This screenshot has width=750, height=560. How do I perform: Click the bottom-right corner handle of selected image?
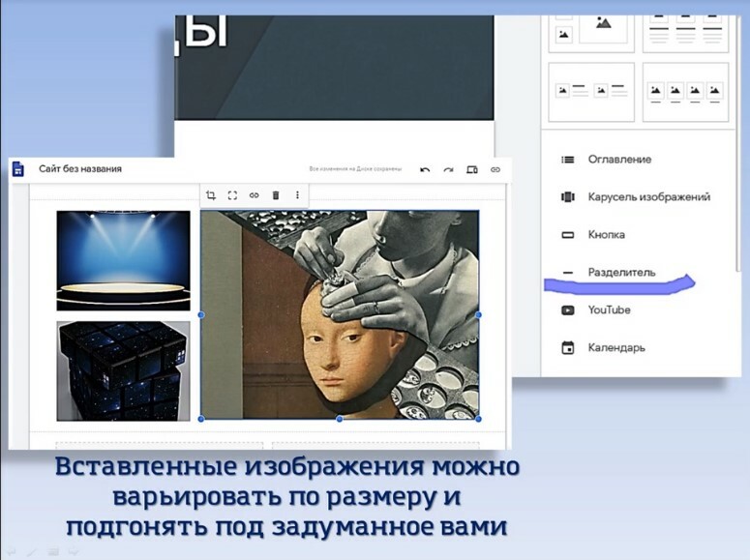click(478, 419)
